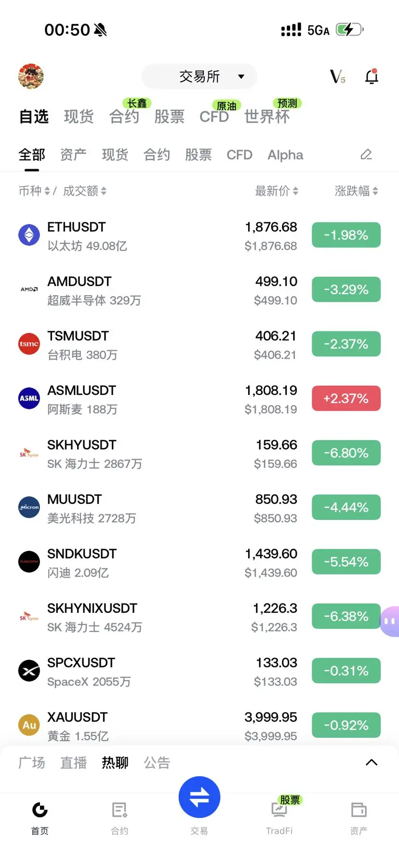Image resolution: width=399 pixels, height=868 pixels.
Task: Open the 交易所 dropdown selector
Action: [199, 76]
